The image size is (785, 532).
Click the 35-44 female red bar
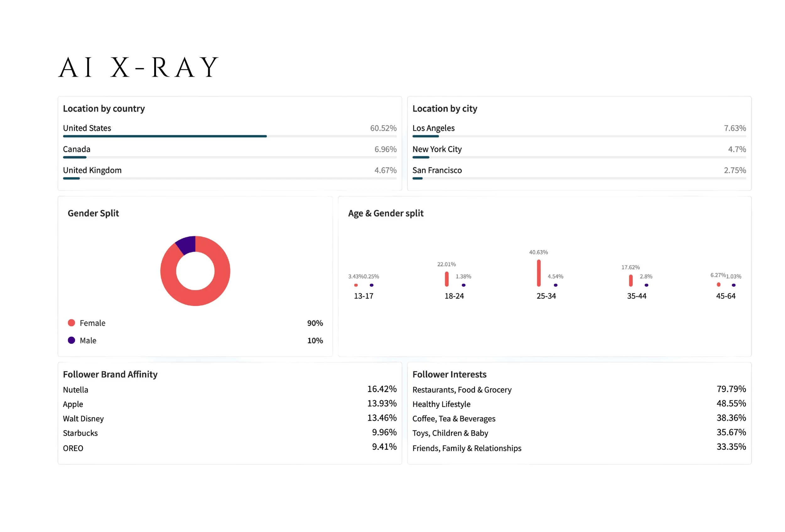pyautogui.click(x=631, y=280)
